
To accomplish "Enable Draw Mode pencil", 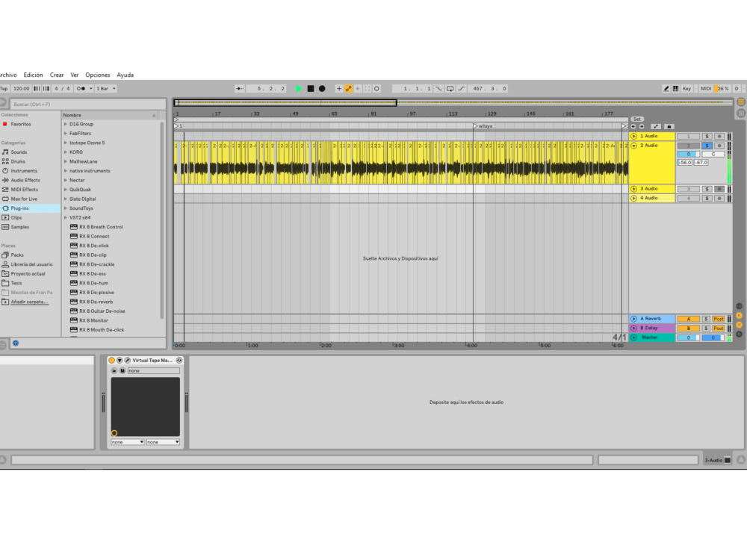I will tap(666, 89).
